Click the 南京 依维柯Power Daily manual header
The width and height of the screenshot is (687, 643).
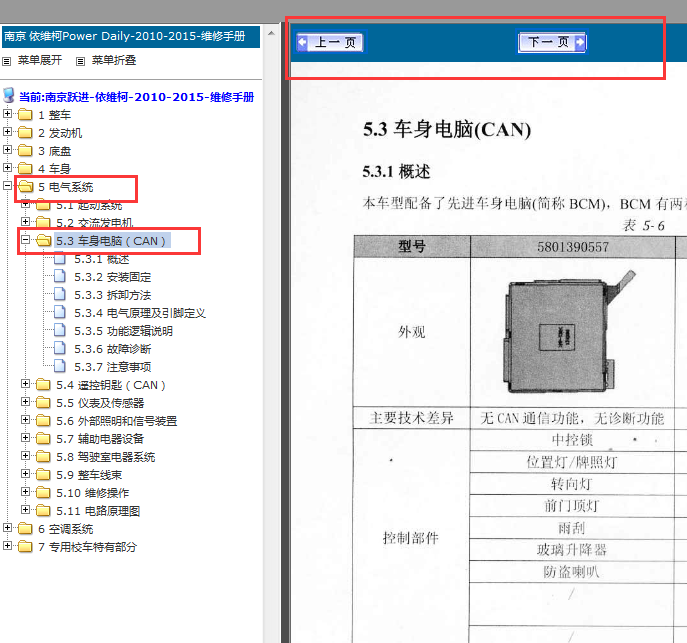131,36
